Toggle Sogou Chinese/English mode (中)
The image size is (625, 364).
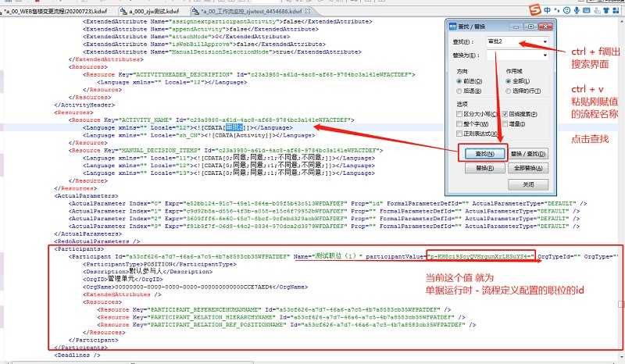548,9
